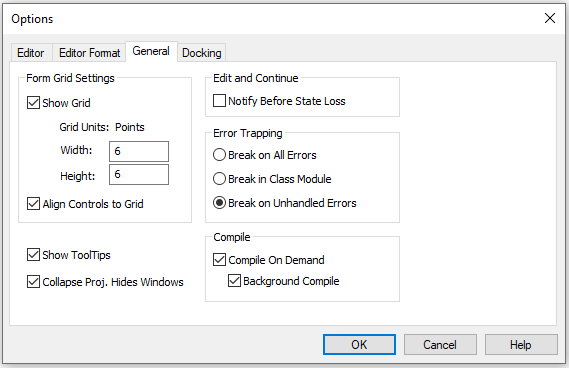Click the 'Edit and Continue' group label
Image resolution: width=569 pixels, height=368 pixels.
point(256,78)
